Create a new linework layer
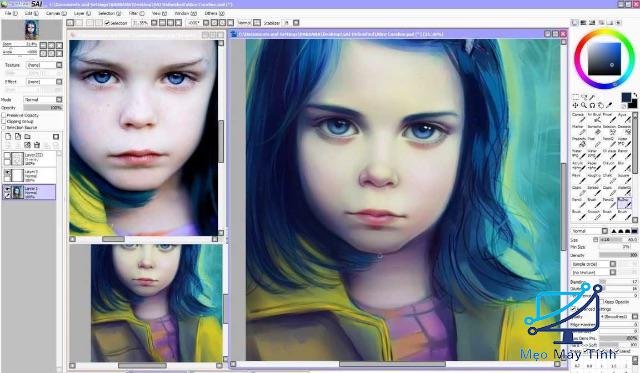 tap(18, 137)
